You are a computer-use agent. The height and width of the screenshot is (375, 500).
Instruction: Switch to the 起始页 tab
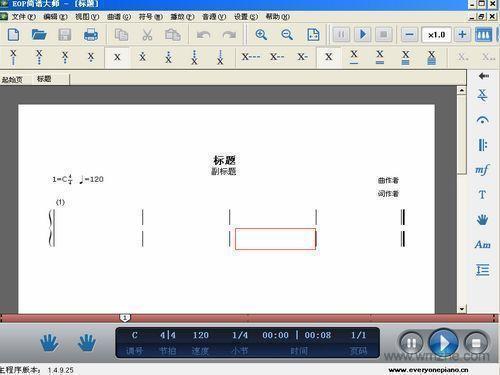(x=12, y=80)
